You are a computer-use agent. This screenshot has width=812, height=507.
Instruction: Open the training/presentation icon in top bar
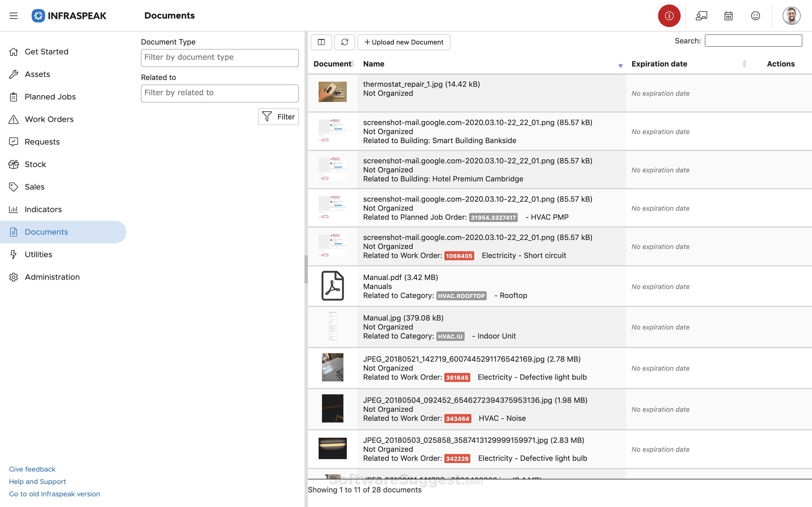pyautogui.click(x=701, y=15)
